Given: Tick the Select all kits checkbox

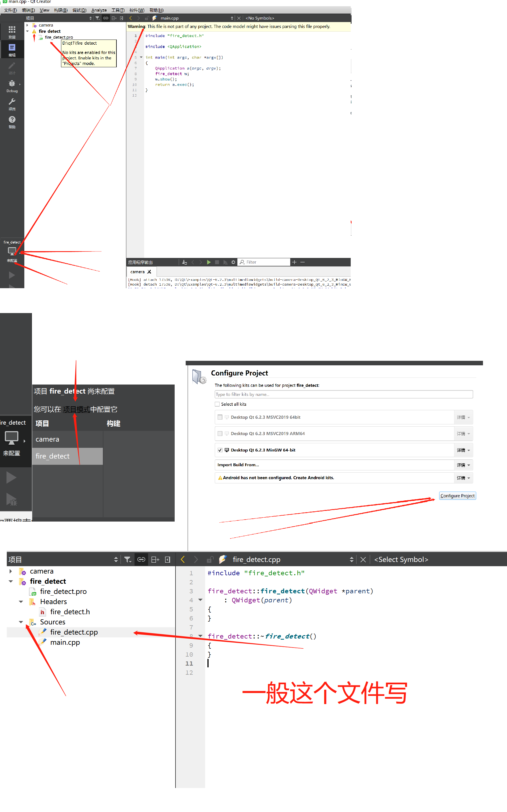Looking at the screenshot, I should pos(217,404).
